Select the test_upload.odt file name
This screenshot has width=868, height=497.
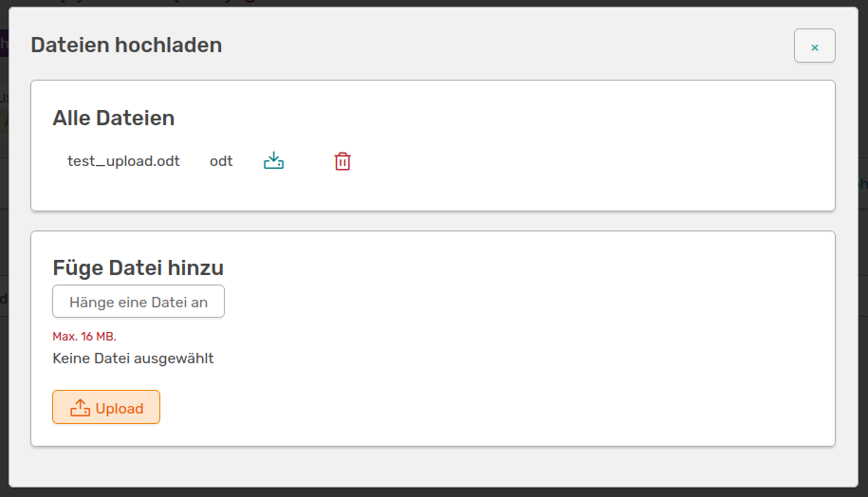point(123,161)
